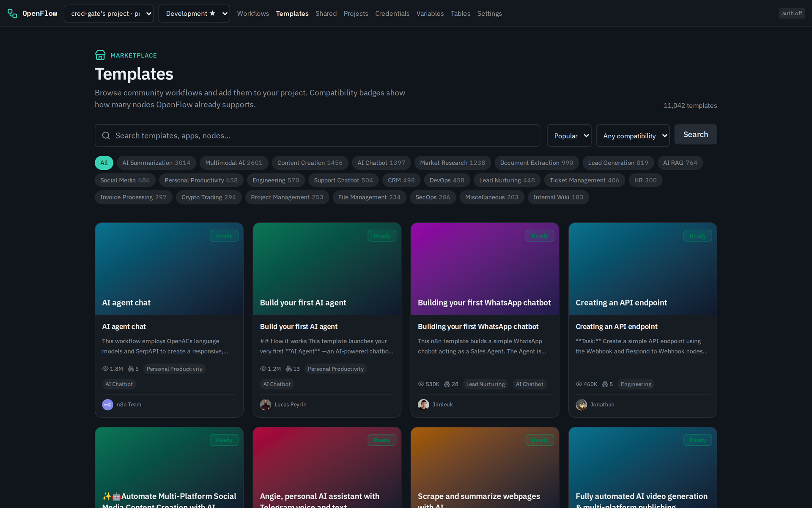The height and width of the screenshot is (508, 812).
Task: Open Scrape and summarize webpages template thumbnail
Action: click(x=485, y=468)
